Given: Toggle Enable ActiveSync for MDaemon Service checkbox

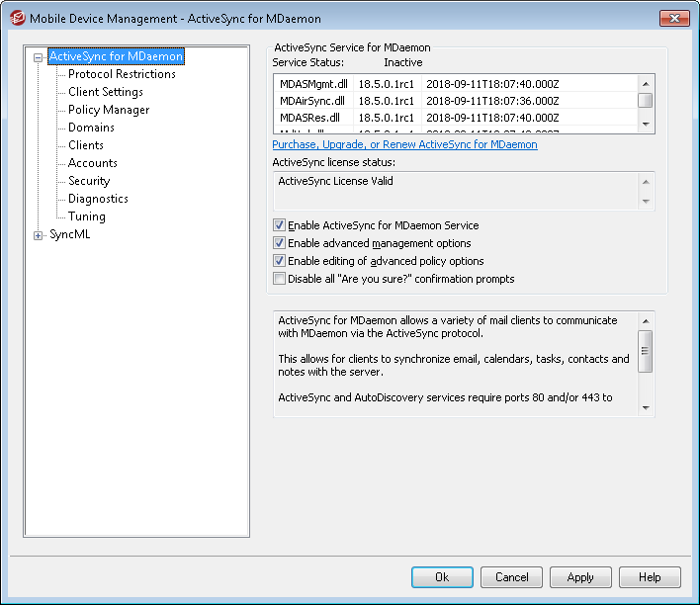Looking at the screenshot, I should (279, 225).
